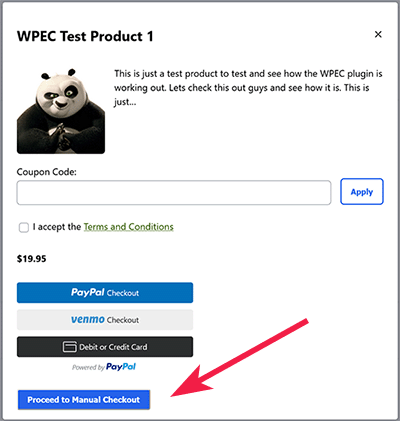Open the Terms and Conditions link
The width and height of the screenshot is (400, 421).
128,227
